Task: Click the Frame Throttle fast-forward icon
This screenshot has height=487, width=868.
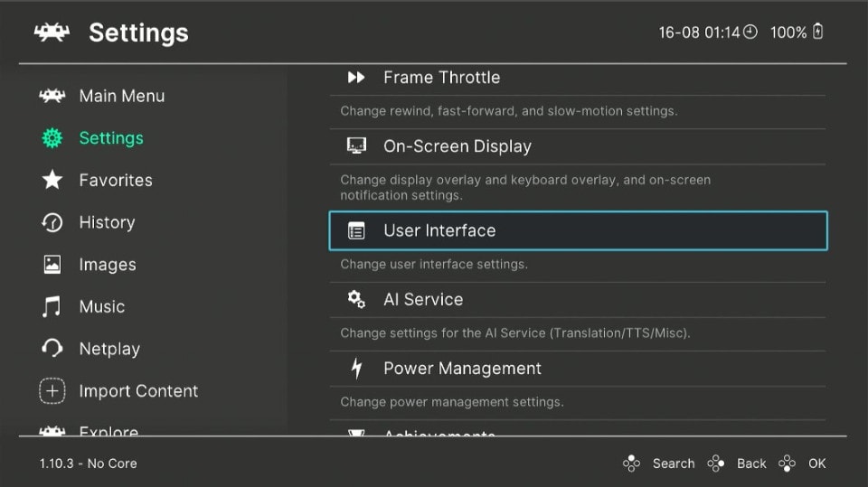Action: pyautogui.click(x=356, y=78)
